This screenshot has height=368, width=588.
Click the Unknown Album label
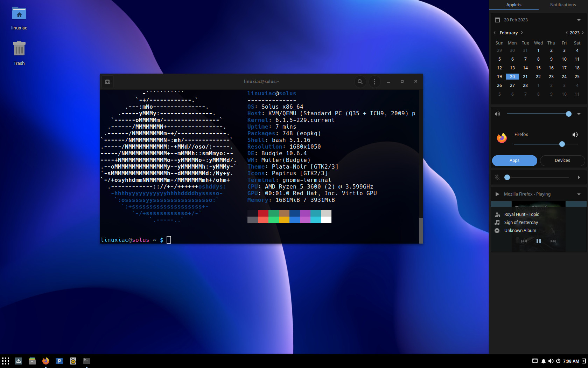pos(520,231)
